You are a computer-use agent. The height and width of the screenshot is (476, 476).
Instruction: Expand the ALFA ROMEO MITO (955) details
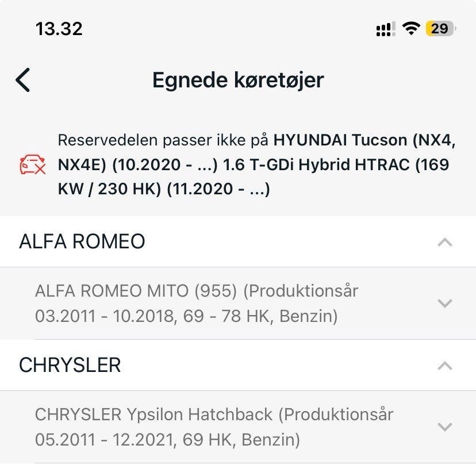[444, 304]
